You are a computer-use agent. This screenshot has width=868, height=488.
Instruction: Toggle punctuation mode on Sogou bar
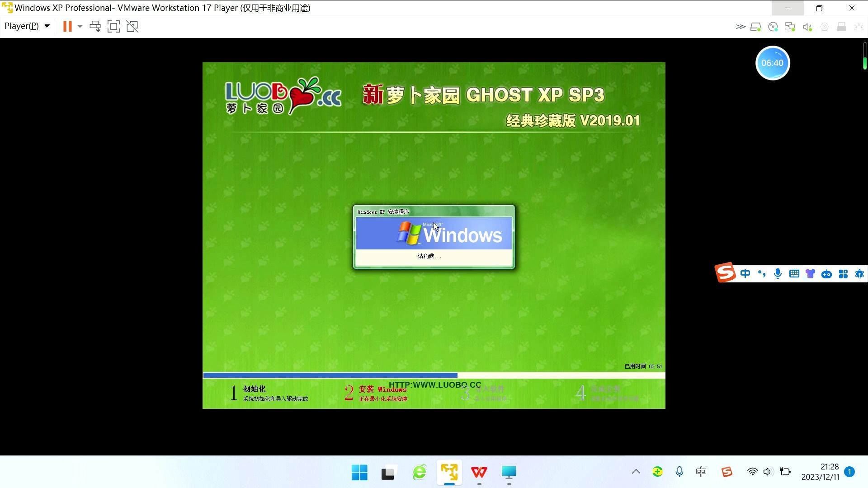[x=762, y=274]
